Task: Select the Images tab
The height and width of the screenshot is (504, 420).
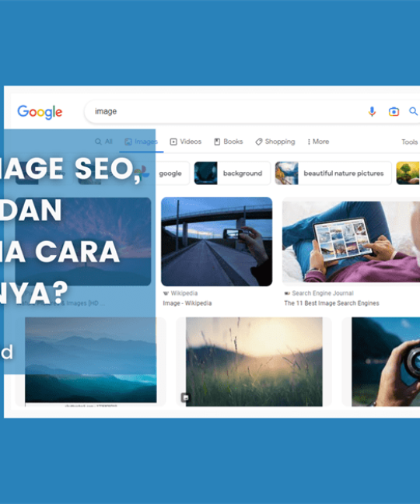Action: pos(141,142)
